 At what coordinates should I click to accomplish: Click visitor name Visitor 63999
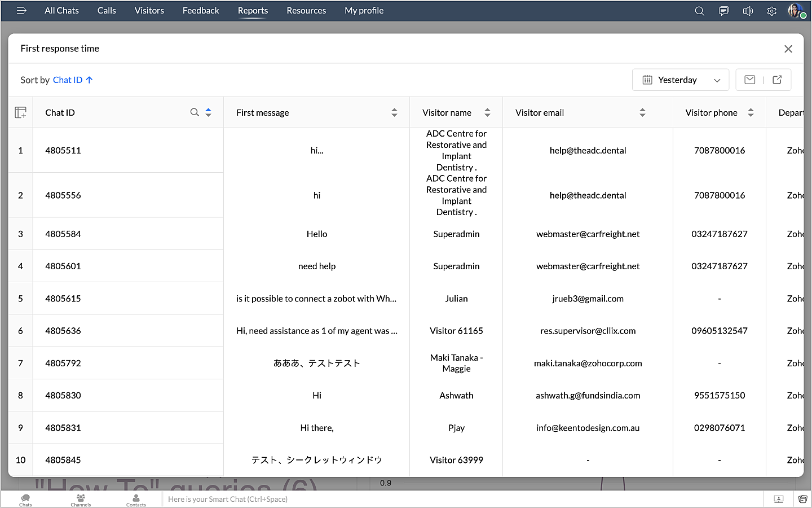[x=456, y=460]
